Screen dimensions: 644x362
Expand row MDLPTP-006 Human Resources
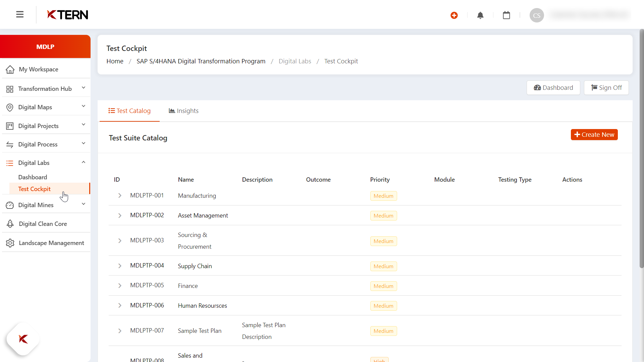[x=120, y=305]
